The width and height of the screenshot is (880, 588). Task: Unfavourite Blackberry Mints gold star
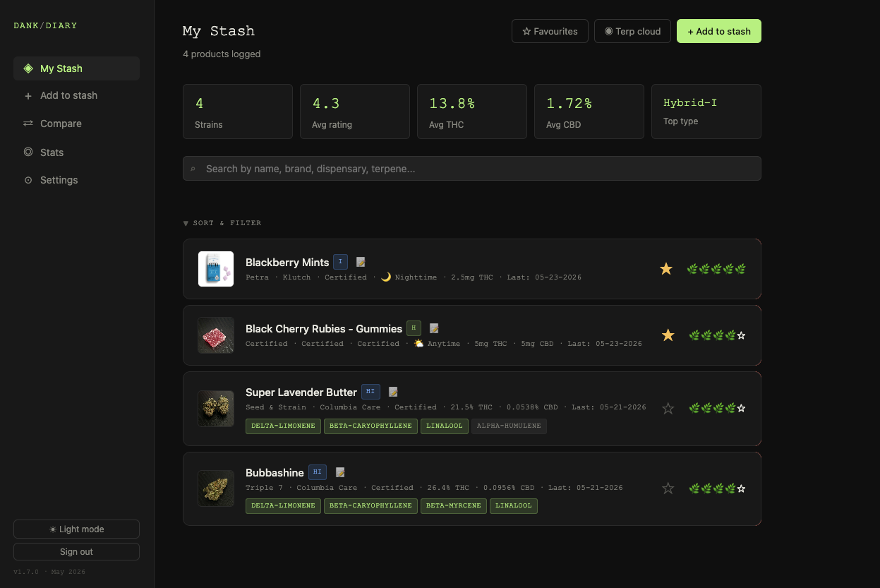[x=666, y=269]
